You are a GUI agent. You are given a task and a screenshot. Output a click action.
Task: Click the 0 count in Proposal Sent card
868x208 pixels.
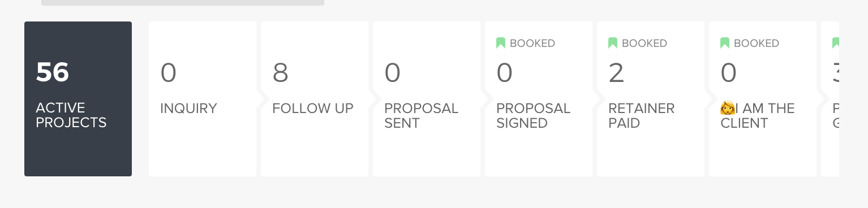(x=393, y=73)
